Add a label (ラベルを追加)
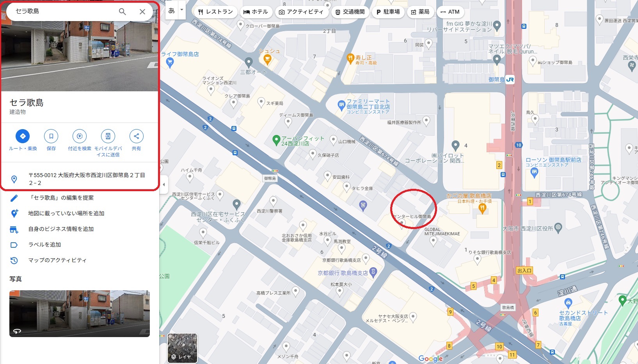The image size is (638, 364). pos(80,245)
